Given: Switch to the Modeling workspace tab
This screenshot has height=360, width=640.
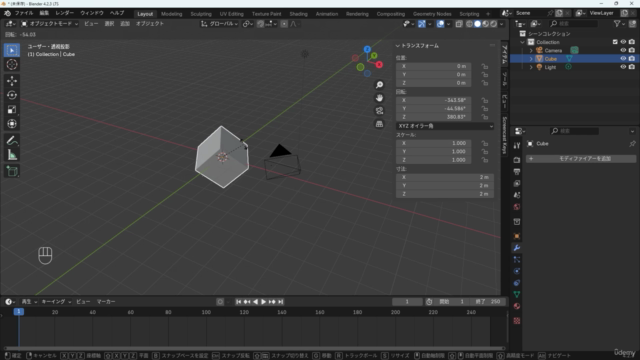Looking at the screenshot, I should click(171, 14).
